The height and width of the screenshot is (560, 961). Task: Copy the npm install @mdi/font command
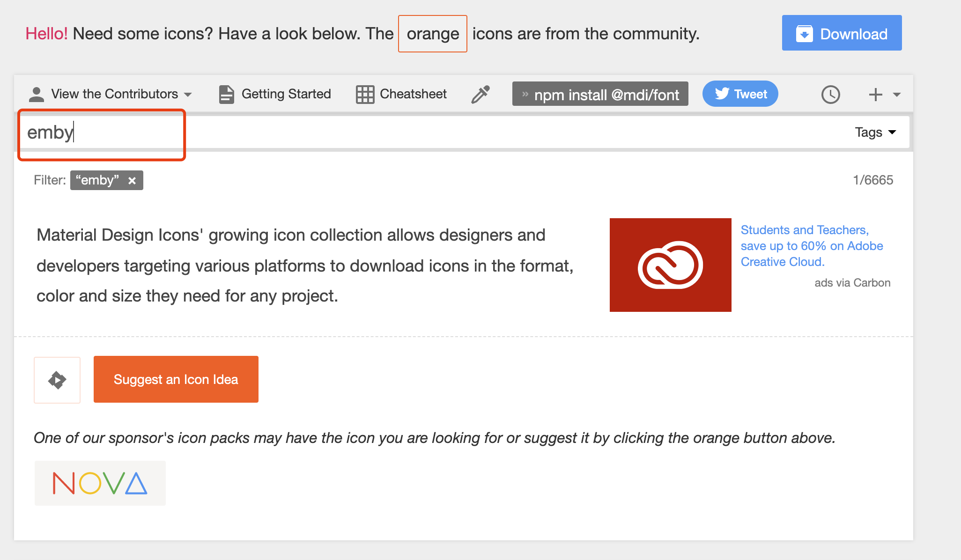click(600, 94)
